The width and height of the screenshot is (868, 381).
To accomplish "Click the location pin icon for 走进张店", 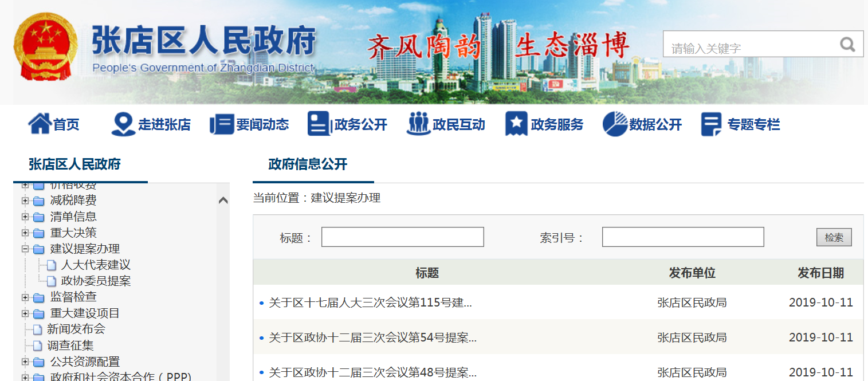I will pyautogui.click(x=123, y=124).
